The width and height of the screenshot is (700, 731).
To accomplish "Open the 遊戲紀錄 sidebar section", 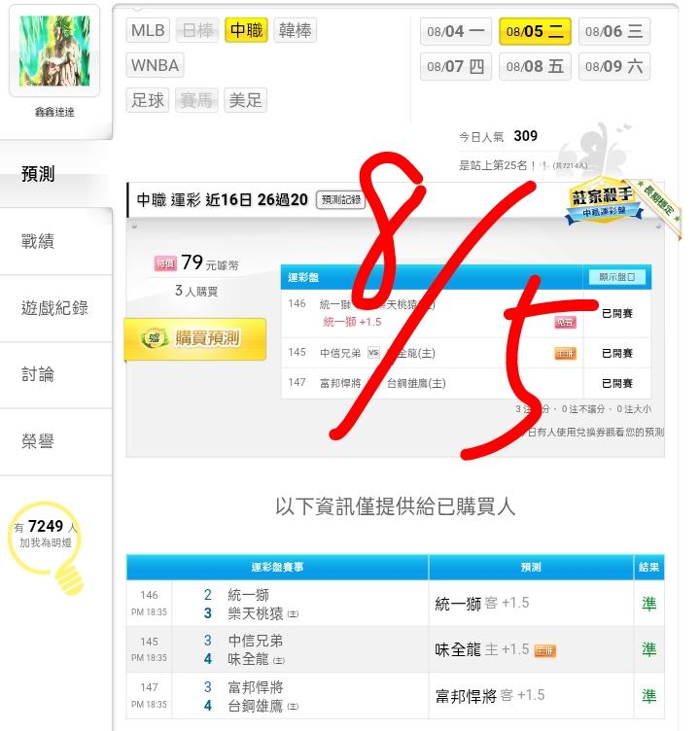I will point(56,308).
